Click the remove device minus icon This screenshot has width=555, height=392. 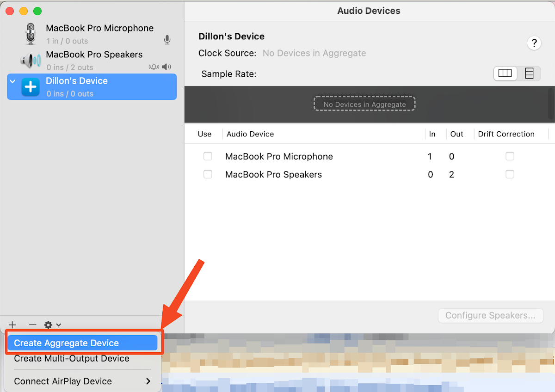32,325
